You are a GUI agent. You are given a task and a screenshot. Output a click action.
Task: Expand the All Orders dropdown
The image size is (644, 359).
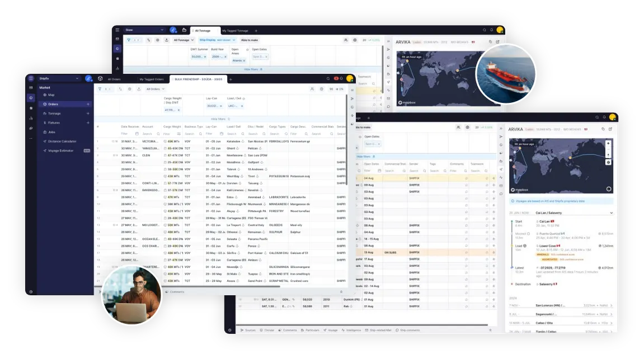[x=156, y=89]
